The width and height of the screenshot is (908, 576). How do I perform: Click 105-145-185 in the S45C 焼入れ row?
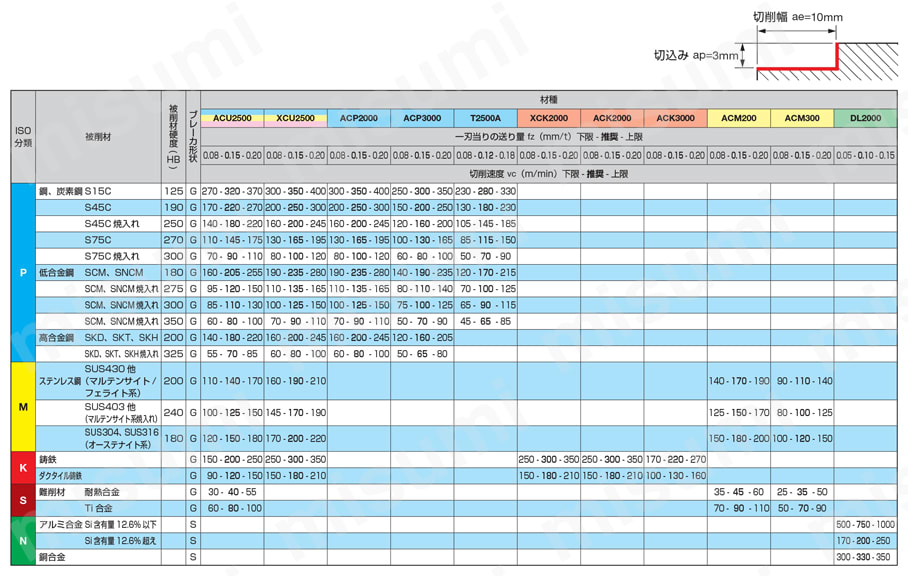click(x=485, y=223)
